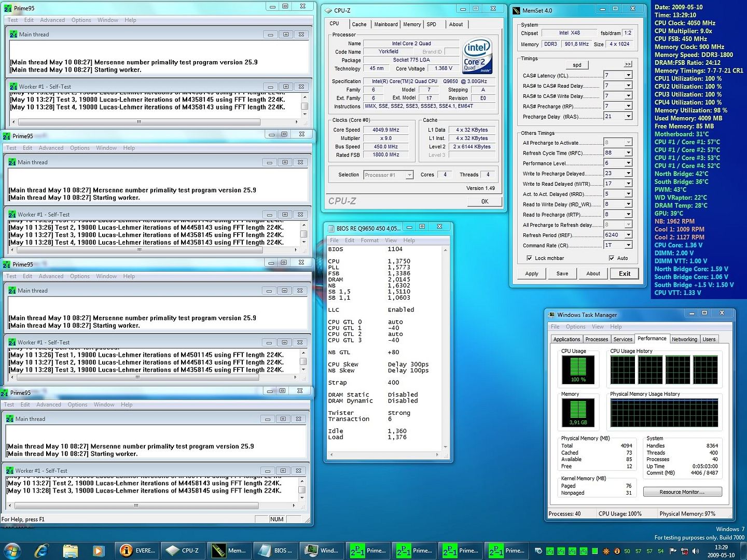Viewport: 747px width, 560px height.
Task: Click the fsb/dram 1:2 field
Action: 628,33
